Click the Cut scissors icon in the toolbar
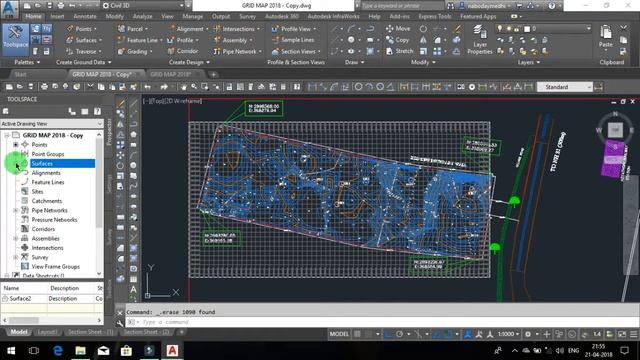640x360 pixels. 90,87
